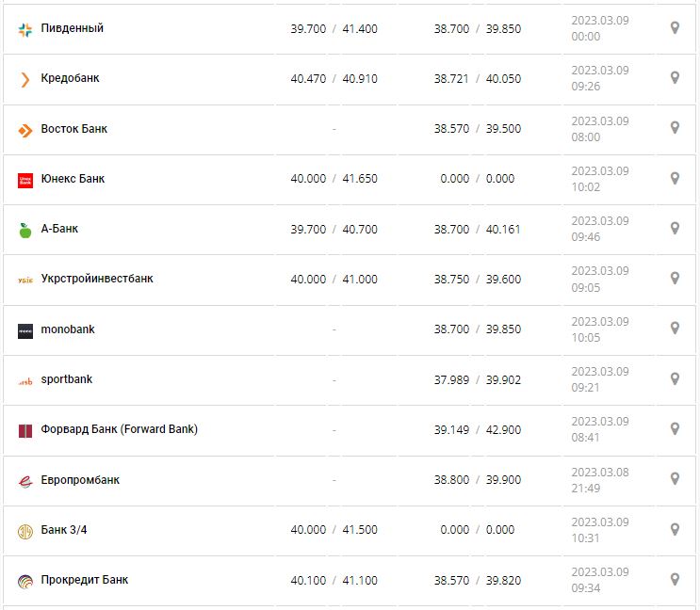Viewport: 700px width, 610px height.
Task: Click the Юнекс Банк red logo
Action: point(25,180)
